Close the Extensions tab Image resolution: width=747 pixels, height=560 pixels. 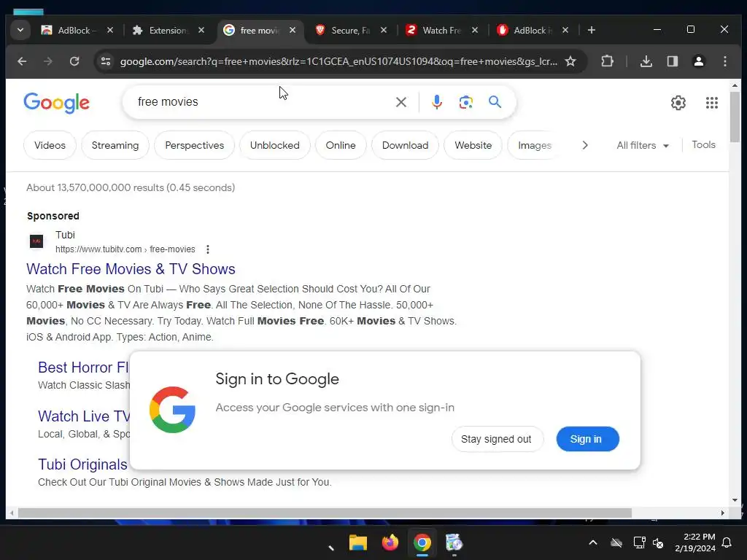[201, 30]
